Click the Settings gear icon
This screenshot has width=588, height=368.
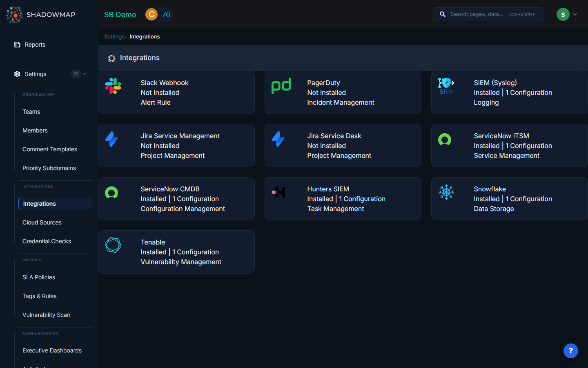[17, 74]
